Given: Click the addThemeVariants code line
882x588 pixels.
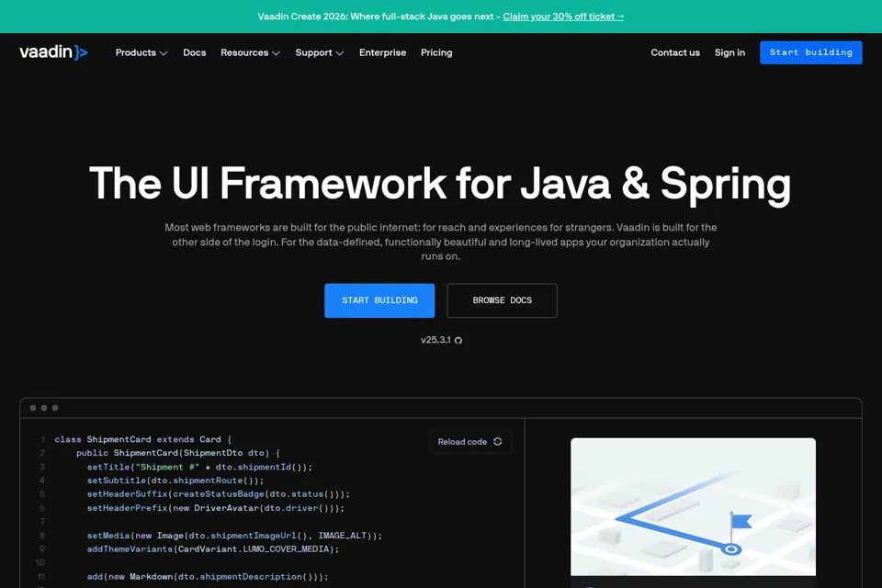Looking at the screenshot, I should coord(212,549).
